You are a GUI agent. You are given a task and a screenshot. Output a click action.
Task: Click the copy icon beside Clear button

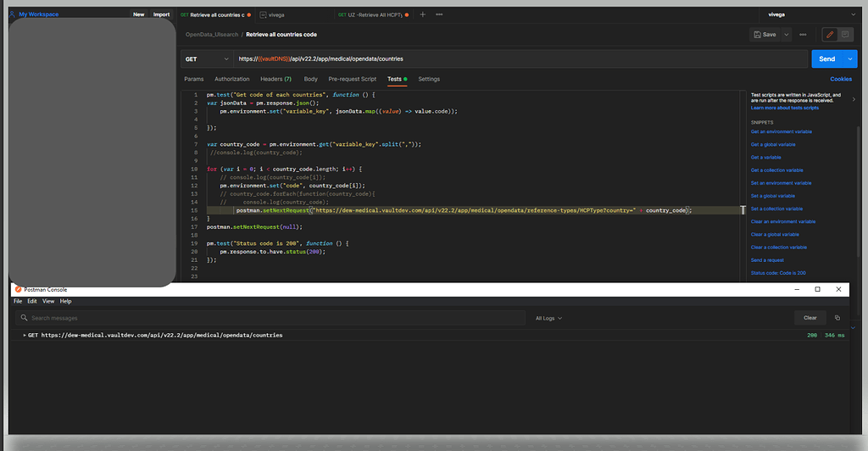(837, 318)
